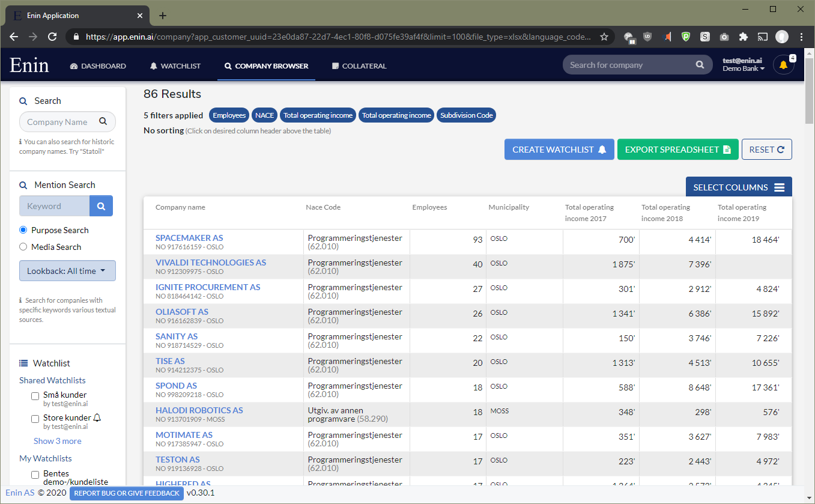Select the Purpose Search radio button
The width and height of the screenshot is (815, 504).
coord(23,230)
